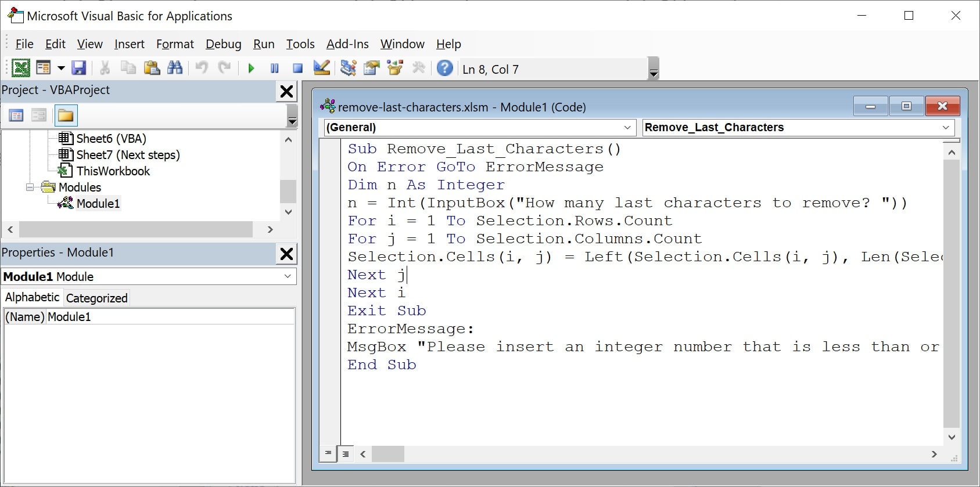980x487 pixels.
Task: Click the Undo arrow icon
Action: 202,68
